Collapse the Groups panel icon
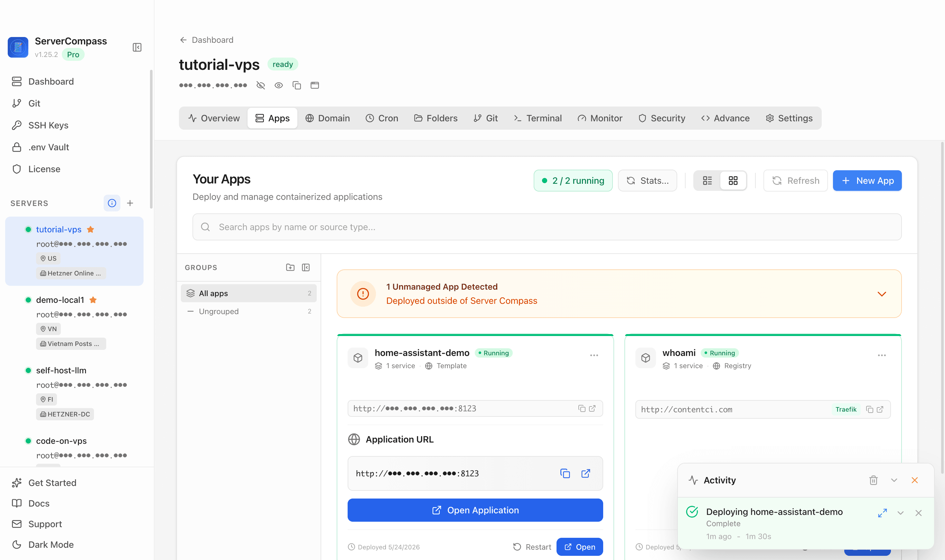 pos(306,267)
